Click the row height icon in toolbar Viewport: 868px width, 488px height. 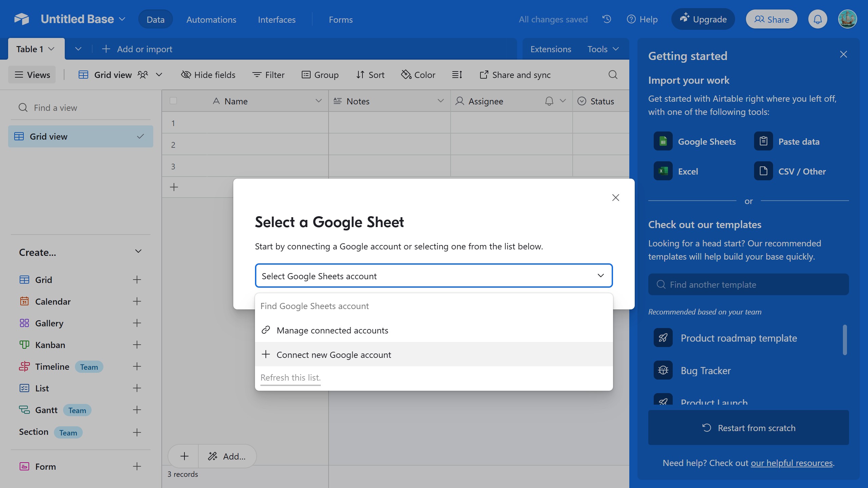click(x=457, y=75)
